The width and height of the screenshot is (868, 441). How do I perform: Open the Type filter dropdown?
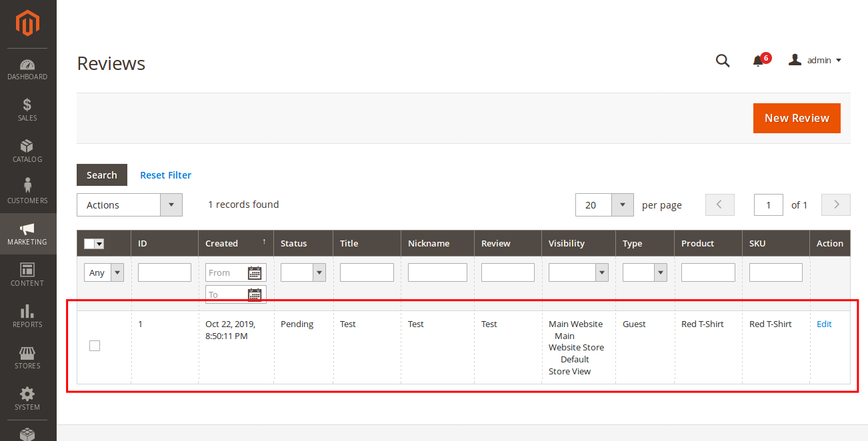coord(645,272)
